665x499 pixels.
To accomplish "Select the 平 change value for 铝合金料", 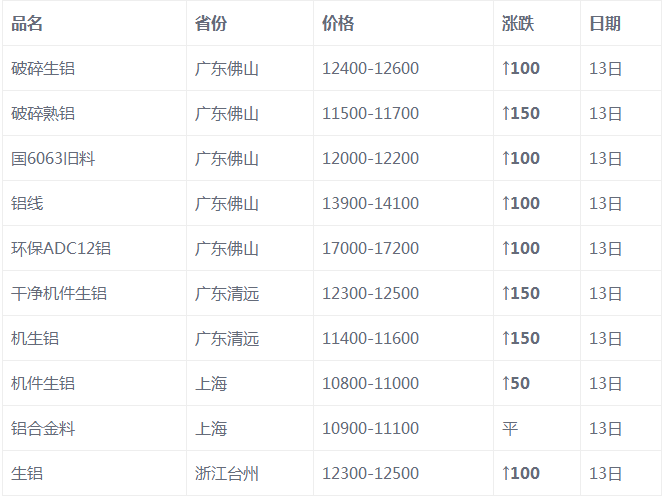I will [510, 429].
